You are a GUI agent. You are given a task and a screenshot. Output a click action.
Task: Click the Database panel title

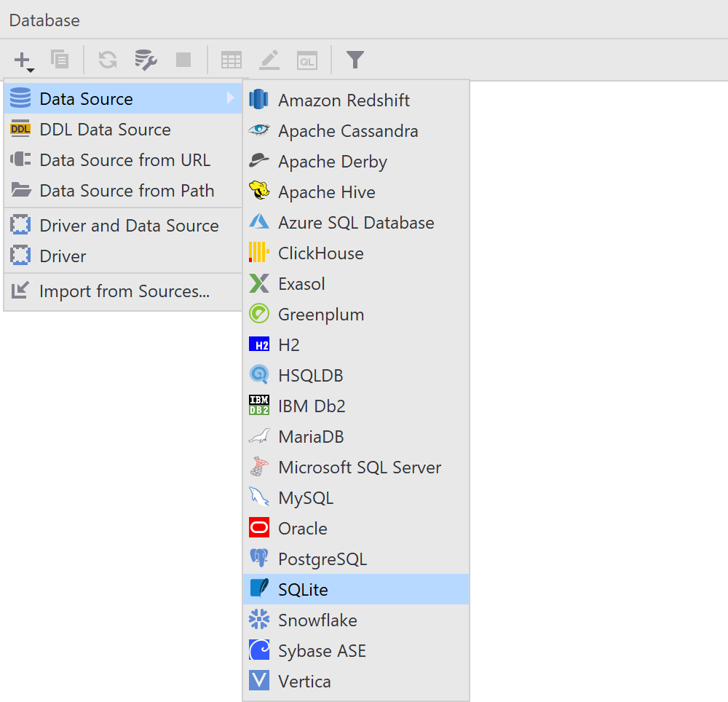[44, 20]
